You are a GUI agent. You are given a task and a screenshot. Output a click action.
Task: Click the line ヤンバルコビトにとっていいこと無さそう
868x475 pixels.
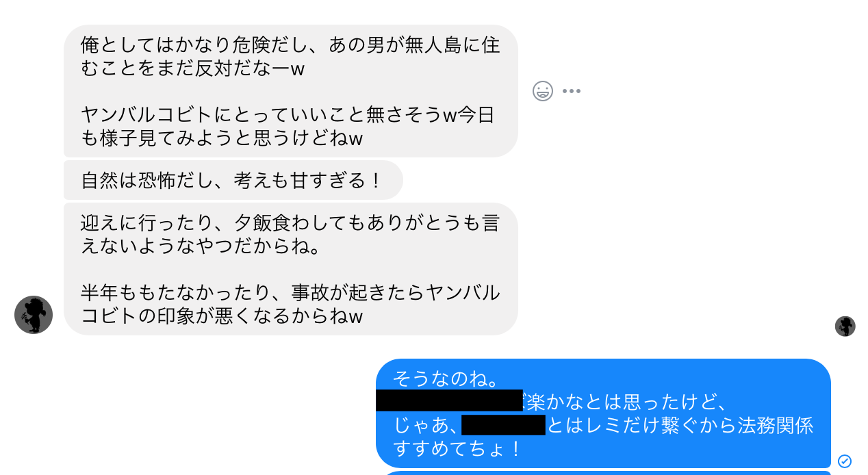click(x=288, y=115)
